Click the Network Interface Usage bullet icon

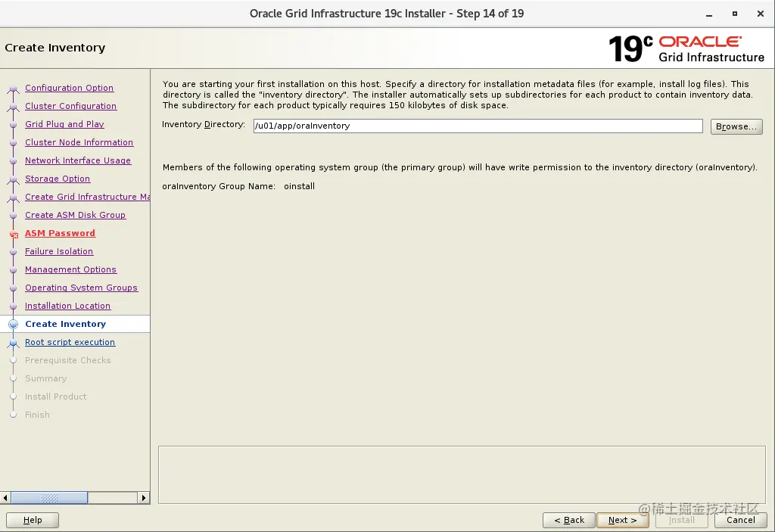click(14, 161)
